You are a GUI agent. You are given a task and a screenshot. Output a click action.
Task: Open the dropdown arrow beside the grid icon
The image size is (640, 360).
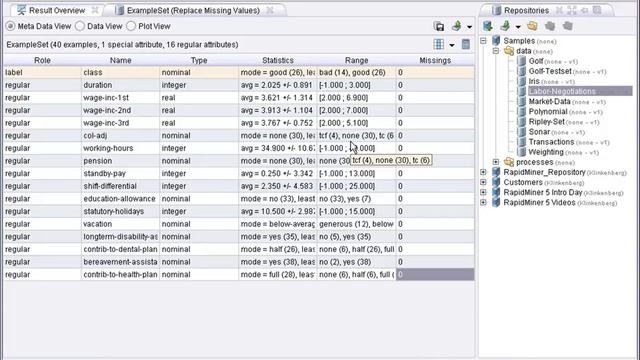pyautogui.click(x=452, y=45)
